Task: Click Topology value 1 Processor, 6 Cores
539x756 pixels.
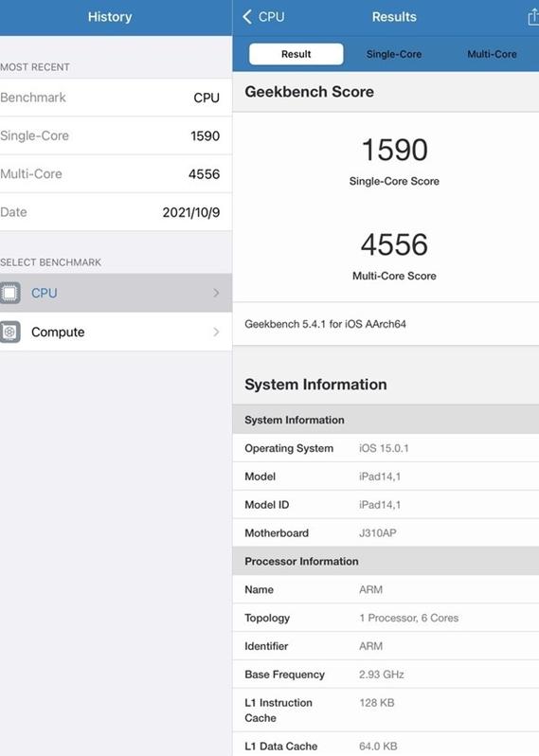Action: [409, 618]
